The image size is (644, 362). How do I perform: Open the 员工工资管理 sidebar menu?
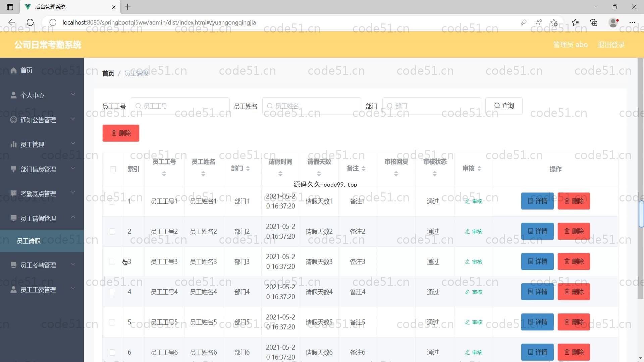[x=42, y=289]
